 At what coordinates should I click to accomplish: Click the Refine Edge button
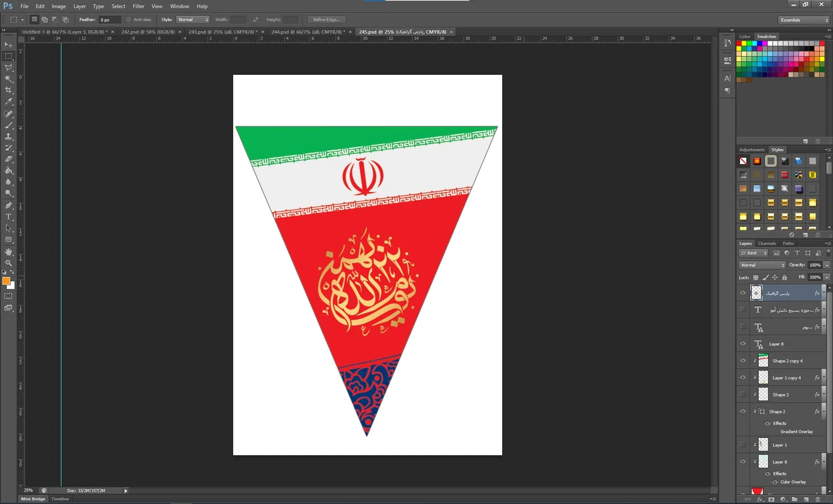click(327, 20)
